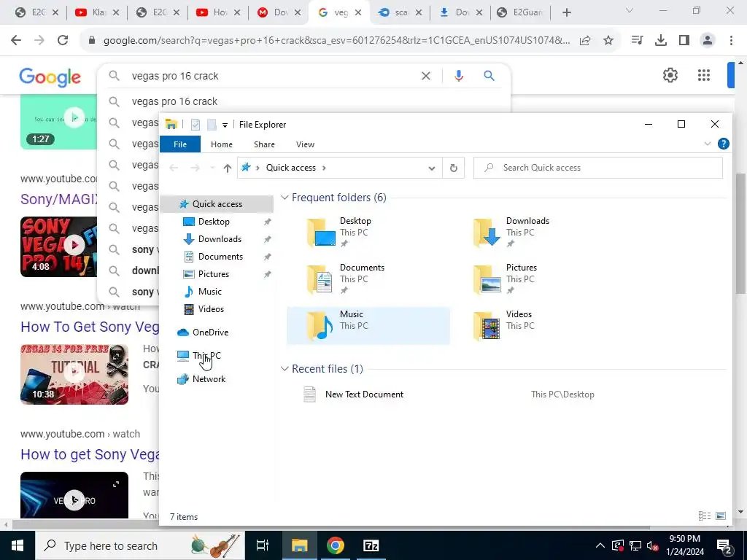Start Google voice search microphone
Image resolution: width=747 pixels, height=560 pixels.
[458, 76]
